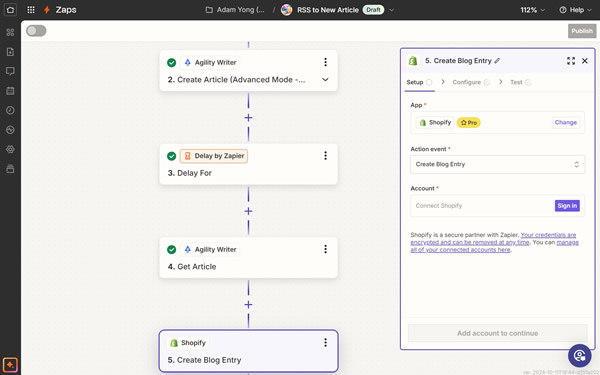Click the Agility Writer chip on step 2
This screenshot has height=375, width=600.
pyautogui.click(x=210, y=62)
